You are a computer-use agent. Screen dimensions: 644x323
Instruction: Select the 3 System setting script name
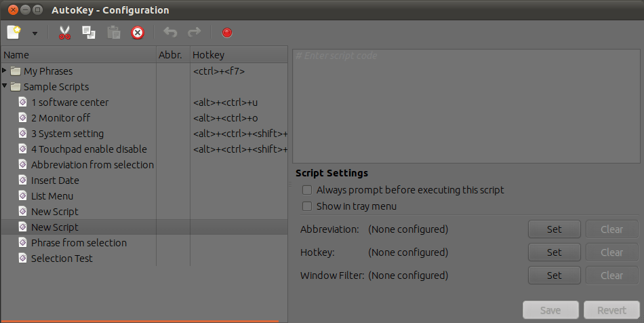(67, 134)
